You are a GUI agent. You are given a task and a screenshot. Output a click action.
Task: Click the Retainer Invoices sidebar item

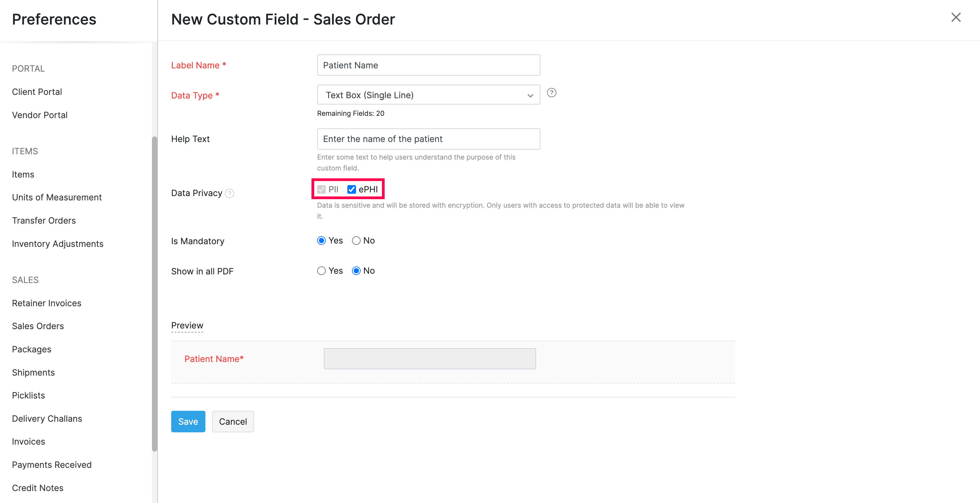coord(47,303)
